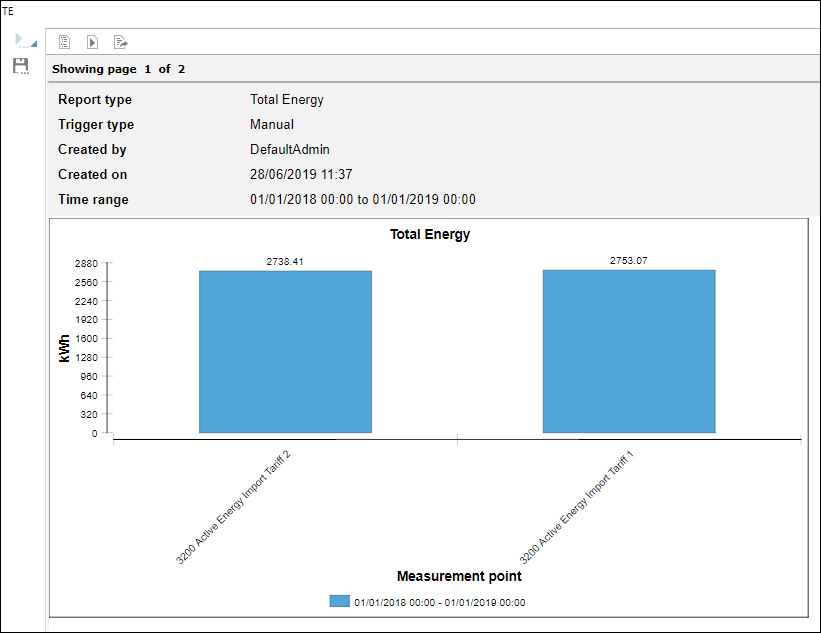Viewport: 821px width, 633px height.
Task: Click the legend date range text
Action: [439, 603]
